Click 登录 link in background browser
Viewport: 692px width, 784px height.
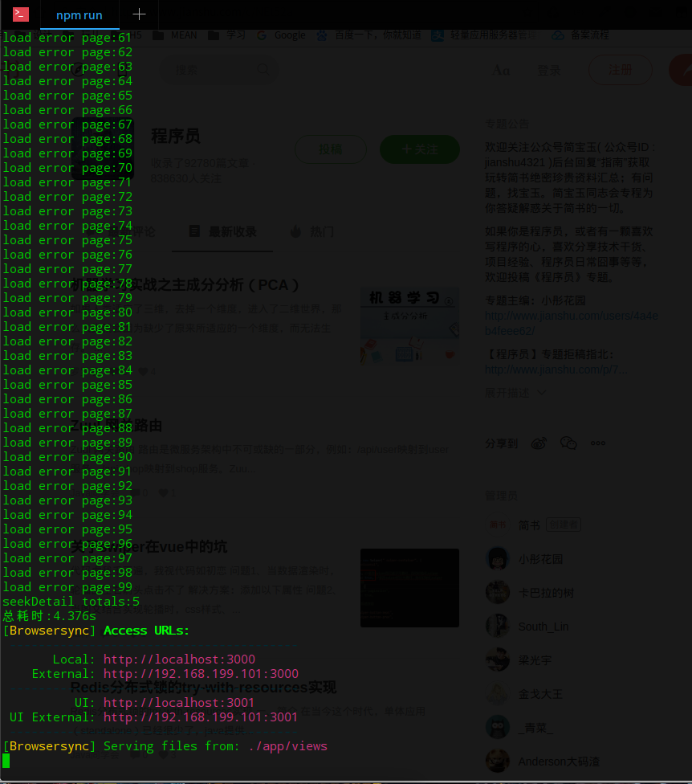(x=548, y=70)
